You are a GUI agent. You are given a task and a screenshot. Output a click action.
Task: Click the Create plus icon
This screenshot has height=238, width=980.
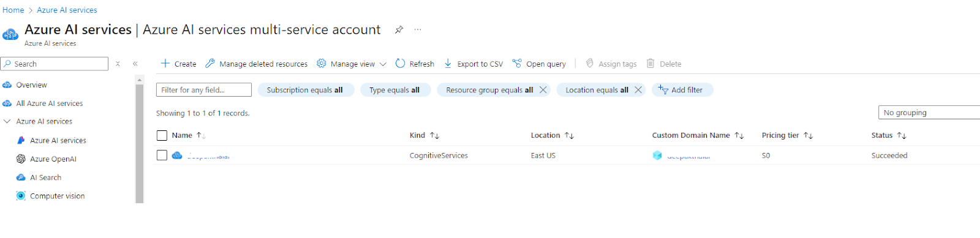pyautogui.click(x=165, y=63)
